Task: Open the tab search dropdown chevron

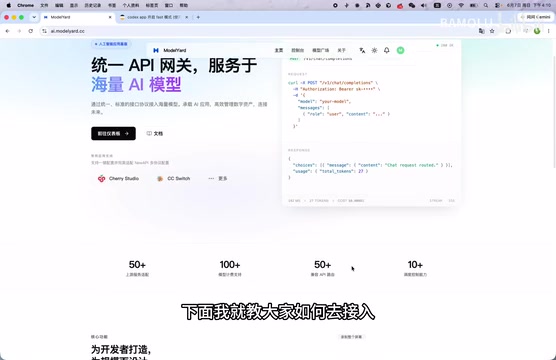Action: click(x=34, y=17)
